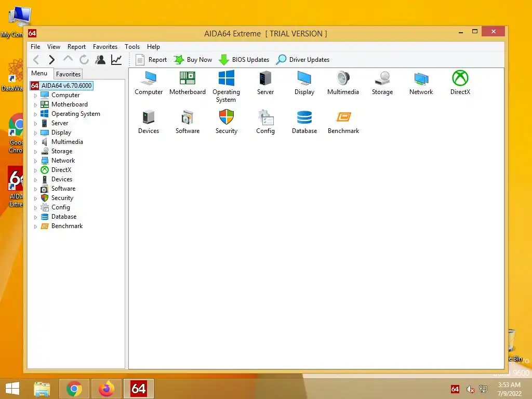532x399 pixels.
Task: Open the Favorites menu in menu bar
Action: click(105, 46)
